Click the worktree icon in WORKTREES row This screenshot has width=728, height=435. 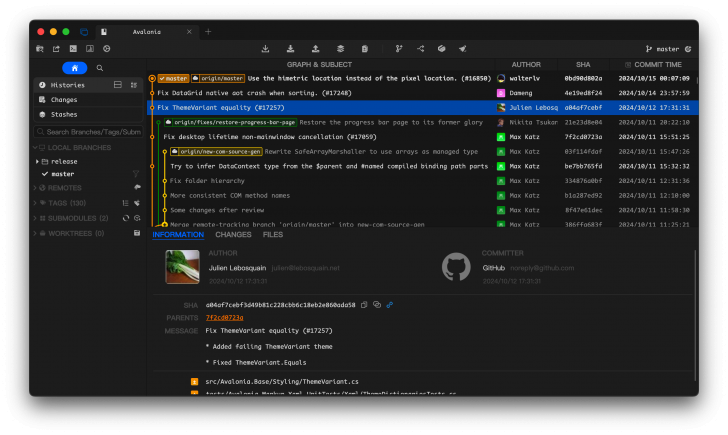[x=137, y=233]
